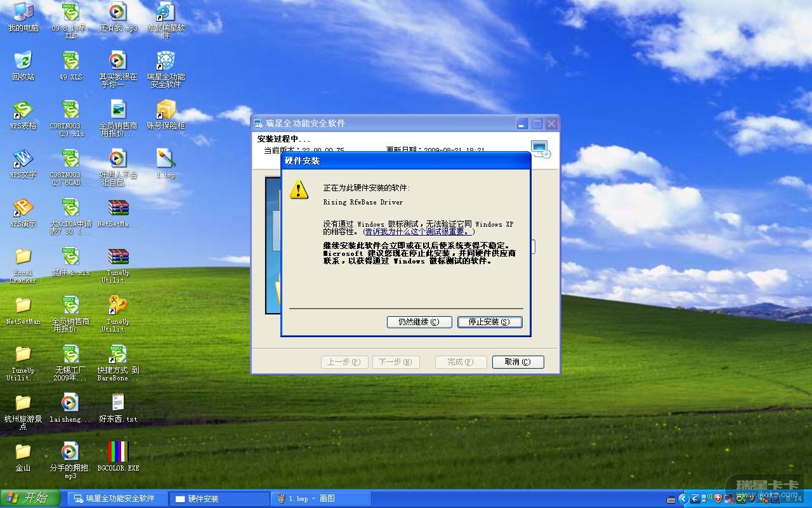812x508 pixels.
Task: Select the 分手的拥抱.mp3 file icon
Action: pyautogui.click(x=70, y=461)
